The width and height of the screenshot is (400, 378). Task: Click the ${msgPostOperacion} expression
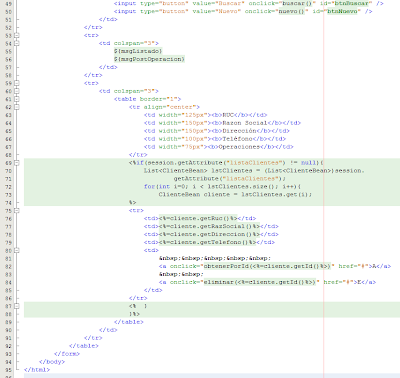[149, 59]
